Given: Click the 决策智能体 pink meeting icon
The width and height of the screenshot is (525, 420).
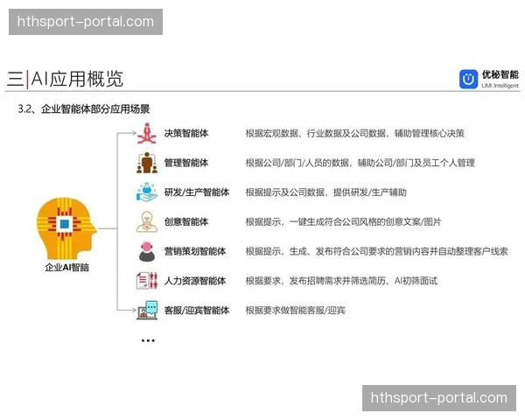Looking at the screenshot, I should click(147, 133).
